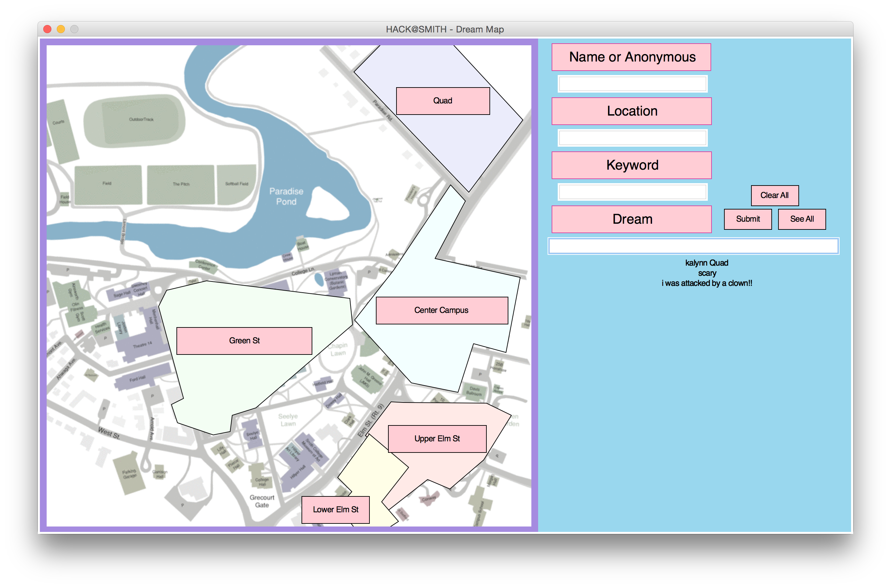Click the wide Dream entry field
Viewport: 891px width, 588px height.
tap(693, 246)
